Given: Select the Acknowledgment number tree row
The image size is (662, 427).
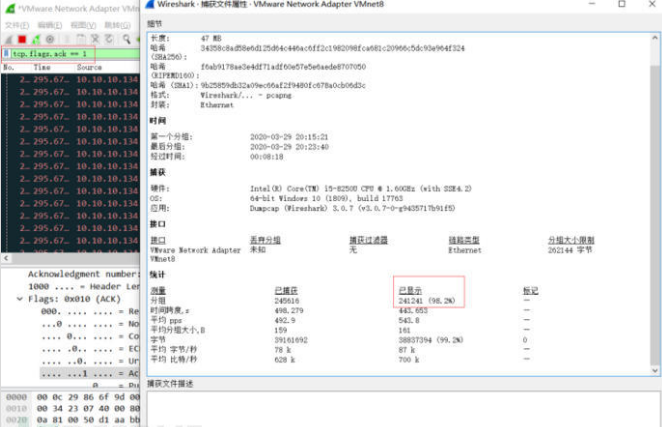Looking at the screenshot, I should click(x=85, y=273).
